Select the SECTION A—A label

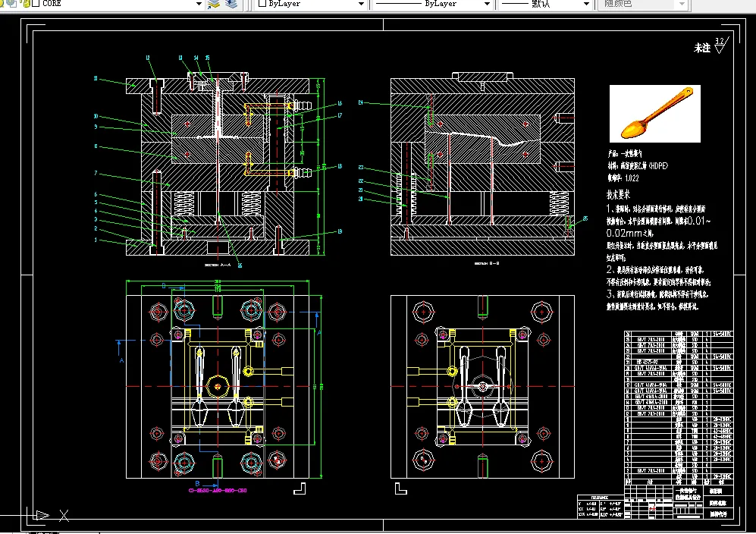tap(218, 265)
